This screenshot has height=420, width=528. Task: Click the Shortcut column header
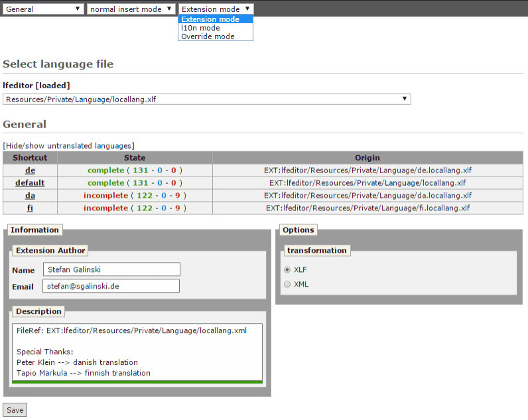click(x=30, y=158)
